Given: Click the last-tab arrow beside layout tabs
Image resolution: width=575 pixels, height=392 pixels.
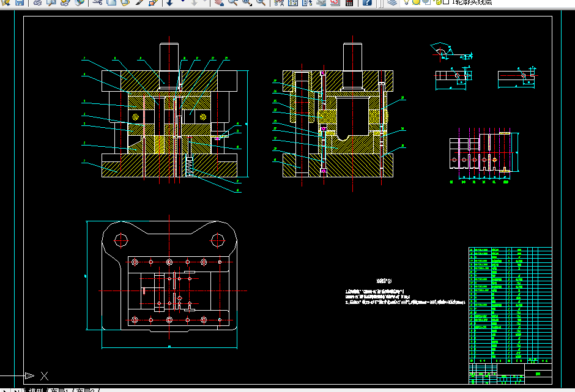Looking at the screenshot, I should point(17,390).
